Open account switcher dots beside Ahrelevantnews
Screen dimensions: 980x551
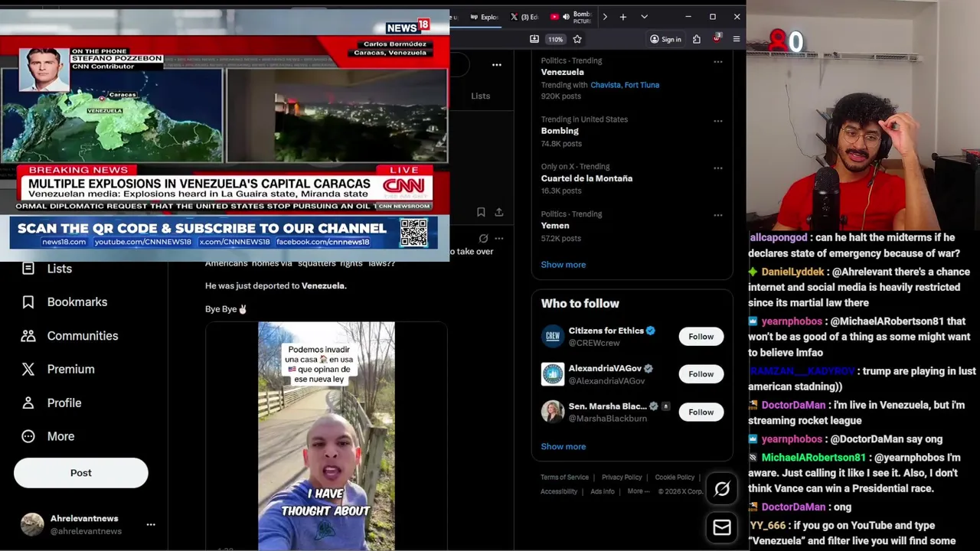151,525
